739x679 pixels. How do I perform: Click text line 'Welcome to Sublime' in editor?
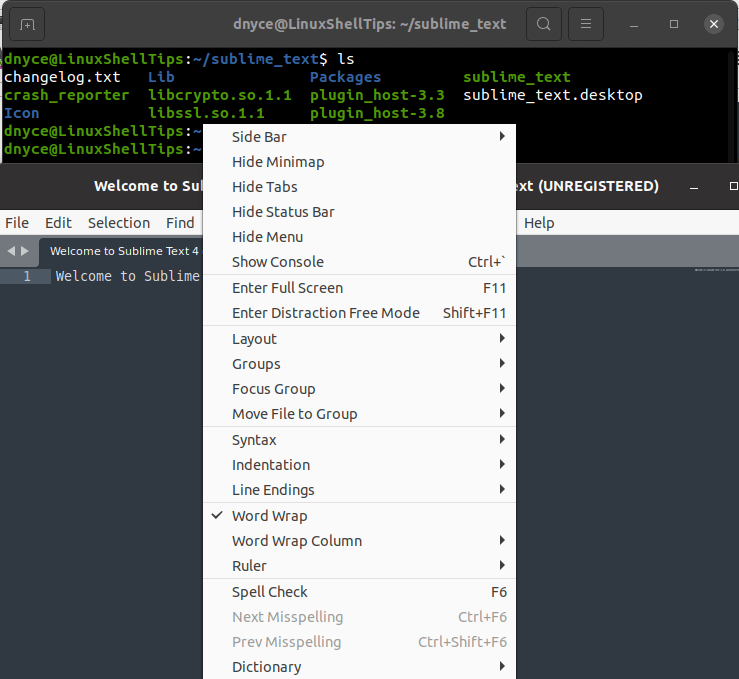(128, 276)
